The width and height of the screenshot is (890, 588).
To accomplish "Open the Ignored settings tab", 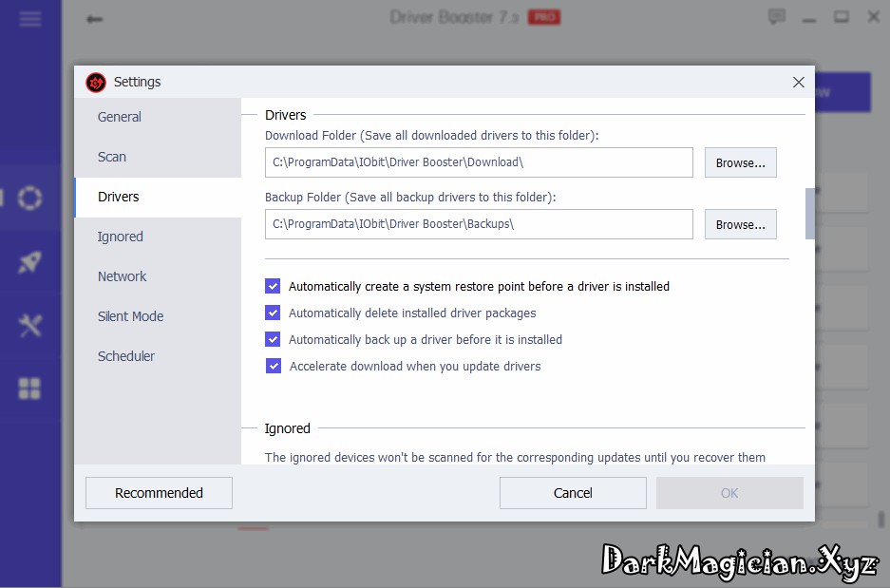I will point(158,237).
